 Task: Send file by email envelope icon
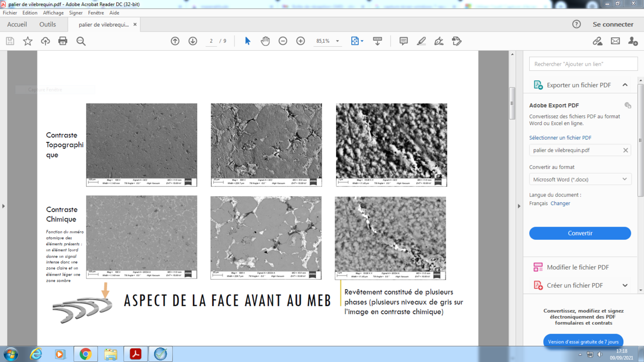tap(615, 41)
